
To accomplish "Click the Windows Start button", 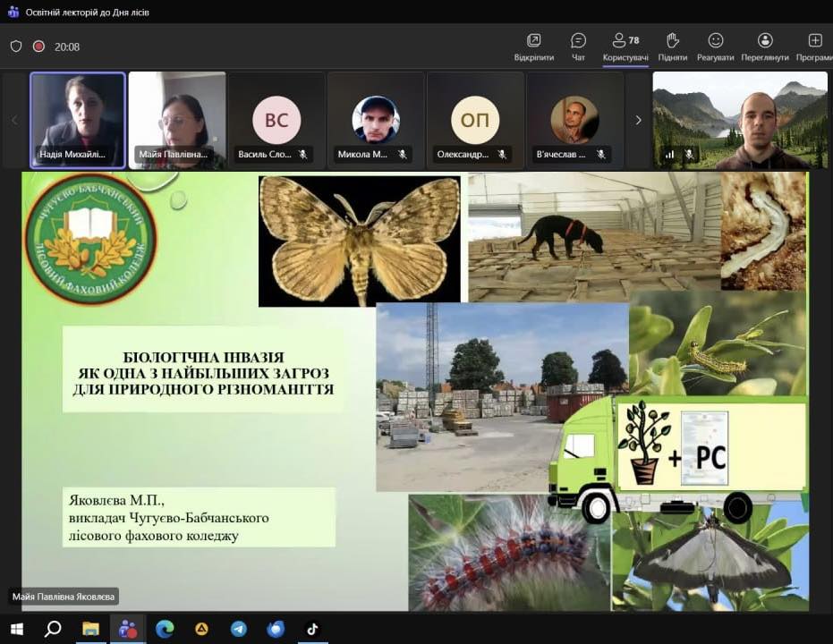I will (x=16, y=629).
